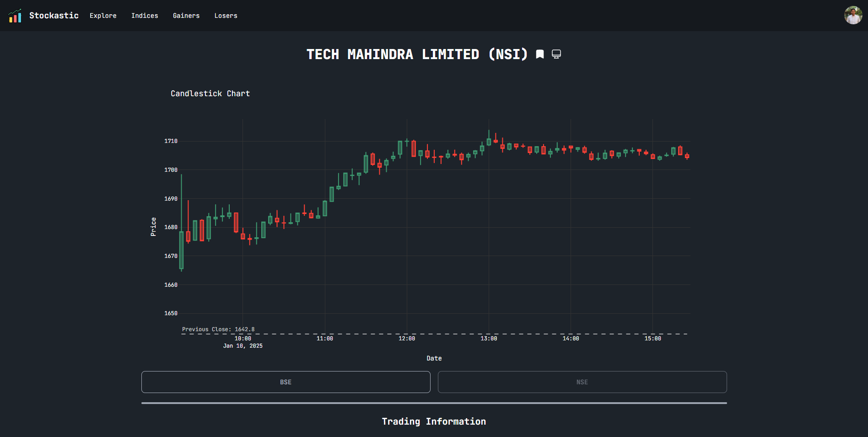Bookmark the Tech Mahindra stock

[540, 54]
